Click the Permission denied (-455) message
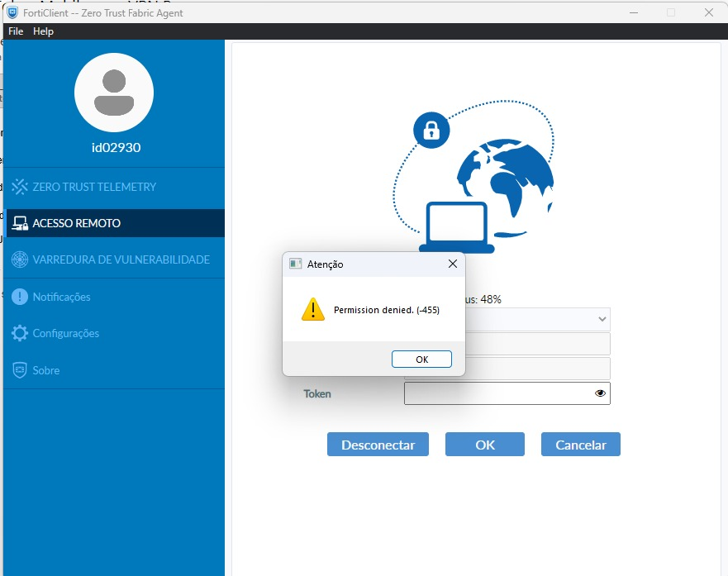 [x=386, y=310]
